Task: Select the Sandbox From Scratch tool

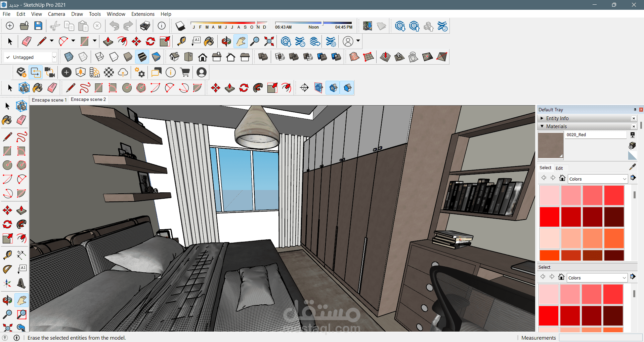Action: [x=369, y=57]
